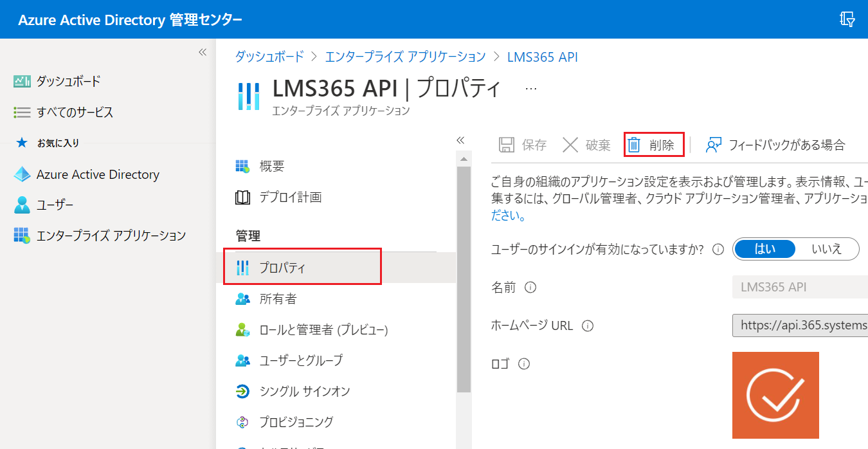Image resolution: width=868 pixels, height=449 pixels.
Task: Click the すべてのサービス list icon
Action: (x=22, y=112)
